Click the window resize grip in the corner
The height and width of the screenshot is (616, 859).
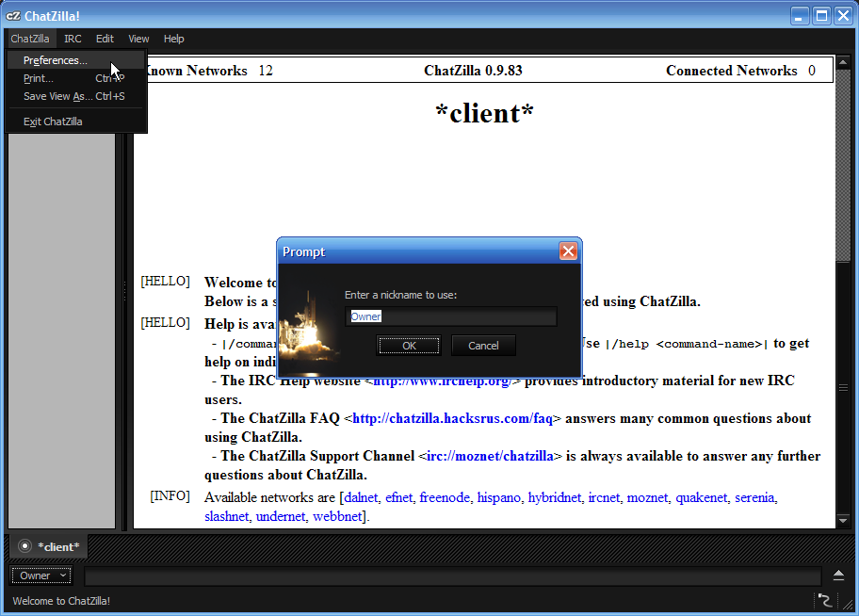coord(848,604)
